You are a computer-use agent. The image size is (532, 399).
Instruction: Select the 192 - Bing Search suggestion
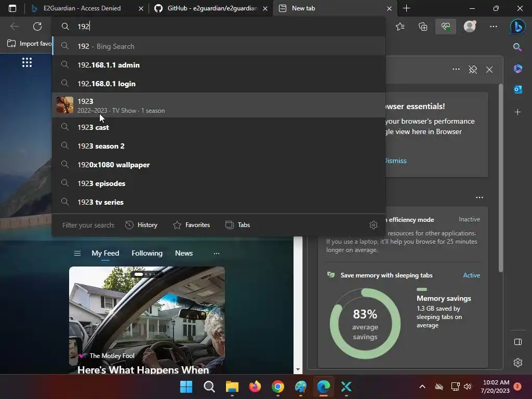pyautogui.click(x=219, y=46)
